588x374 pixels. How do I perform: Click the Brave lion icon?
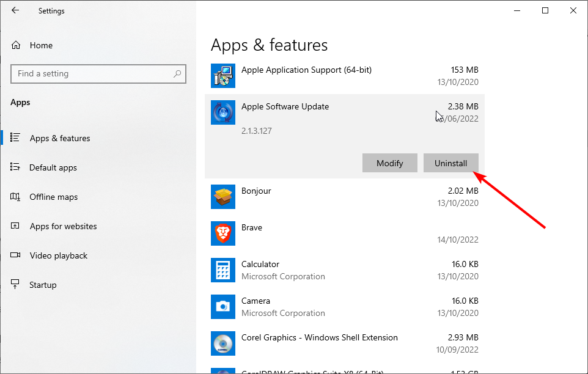point(223,233)
